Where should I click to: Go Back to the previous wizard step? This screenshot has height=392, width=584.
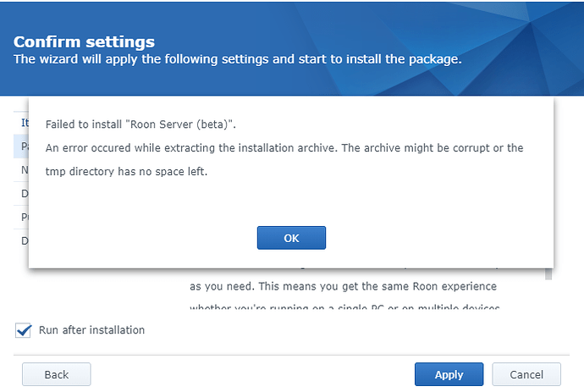coord(56,374)
